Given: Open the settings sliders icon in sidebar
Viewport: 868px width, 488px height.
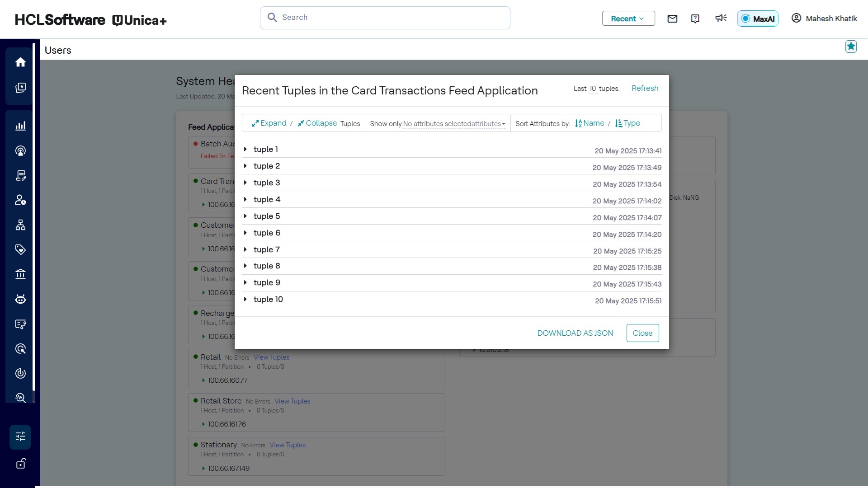Looking at the screenshot, I should [x=20, y=436].
